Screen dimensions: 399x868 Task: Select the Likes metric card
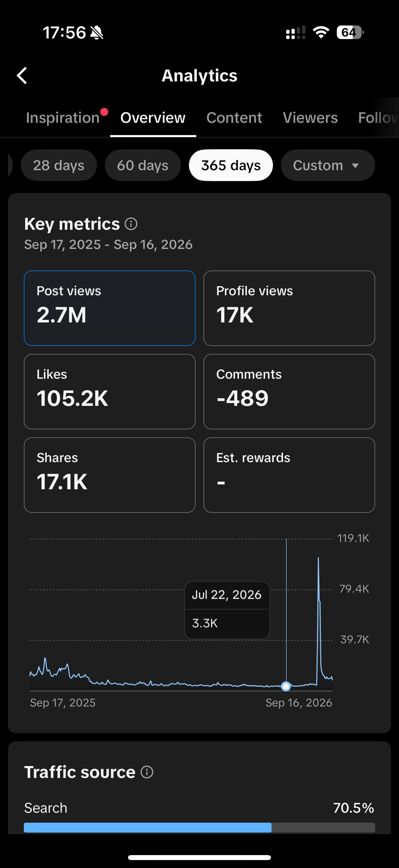pyautogui.click(x=110, y=392)
